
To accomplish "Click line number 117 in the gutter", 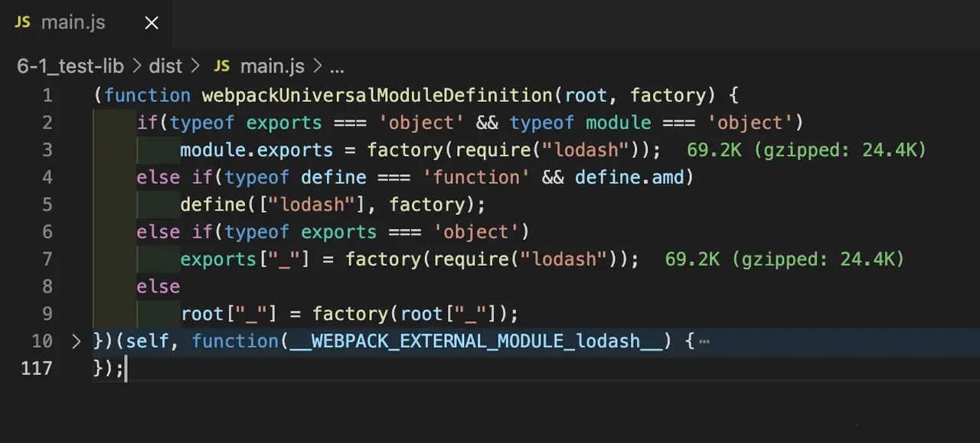I will pos(37,369).
